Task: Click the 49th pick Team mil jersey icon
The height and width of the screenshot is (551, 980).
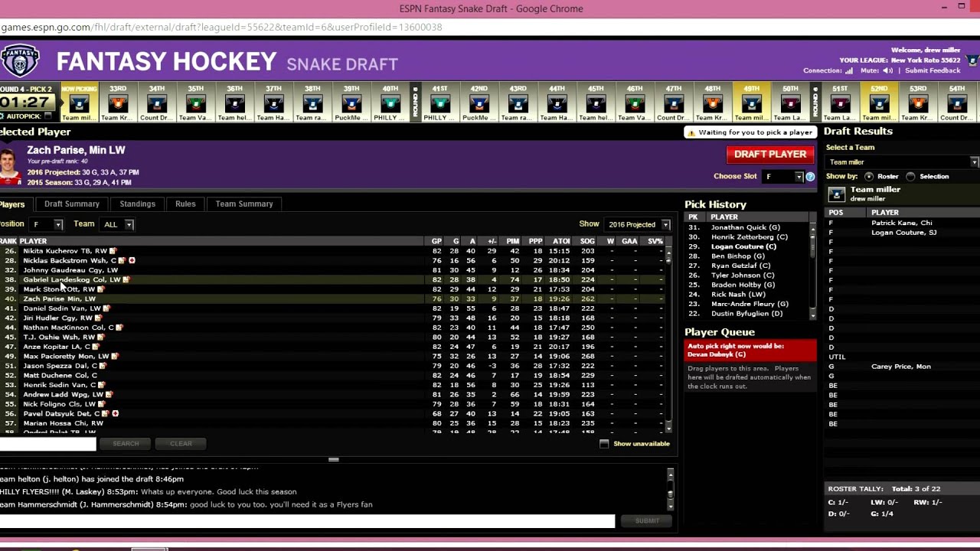Action: 751,103
